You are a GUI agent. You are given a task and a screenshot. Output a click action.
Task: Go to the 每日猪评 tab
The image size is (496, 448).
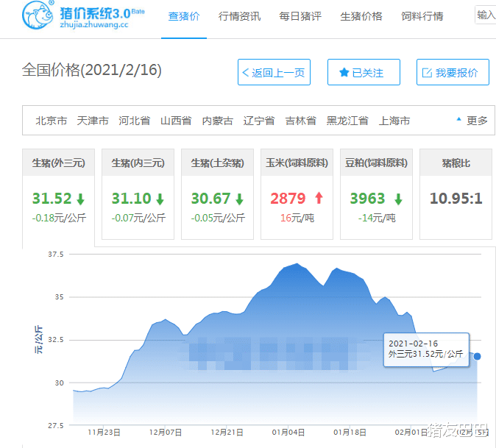click(x=300, y=16)
